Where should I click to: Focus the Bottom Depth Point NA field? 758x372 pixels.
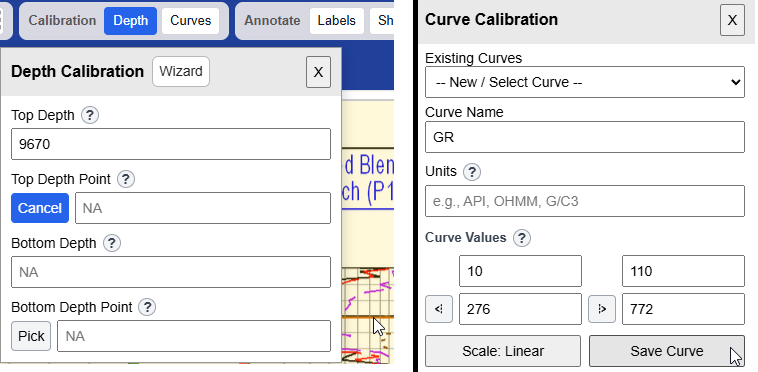(194, 336)
